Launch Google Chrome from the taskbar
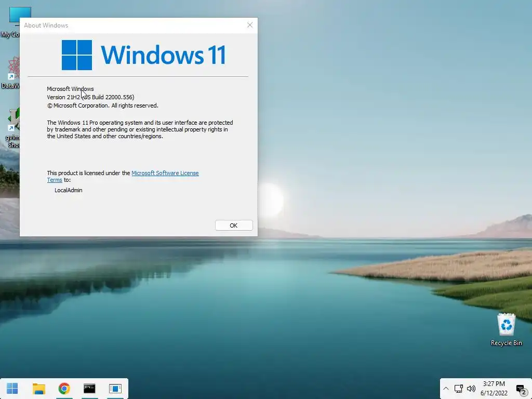 (64, 389)
